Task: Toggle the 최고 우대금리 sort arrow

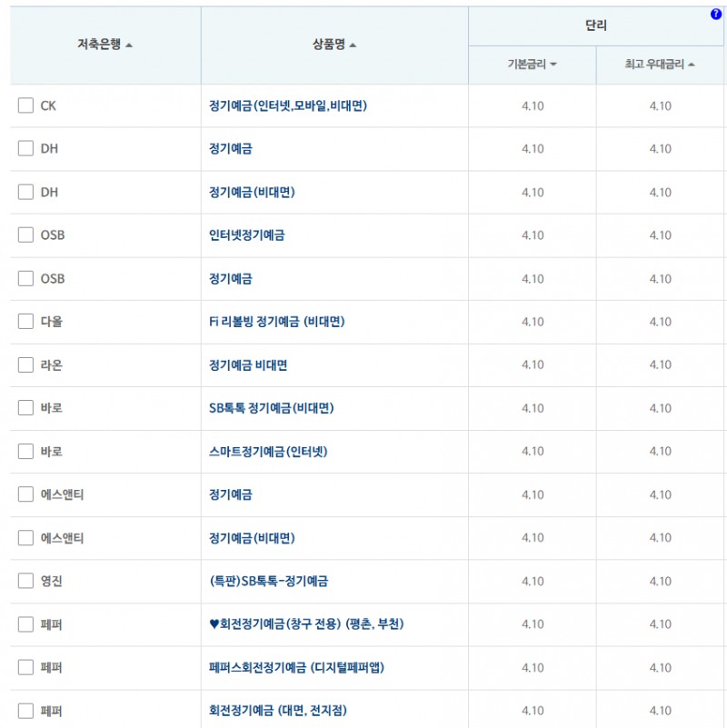Action: click(x=692, y=65)
